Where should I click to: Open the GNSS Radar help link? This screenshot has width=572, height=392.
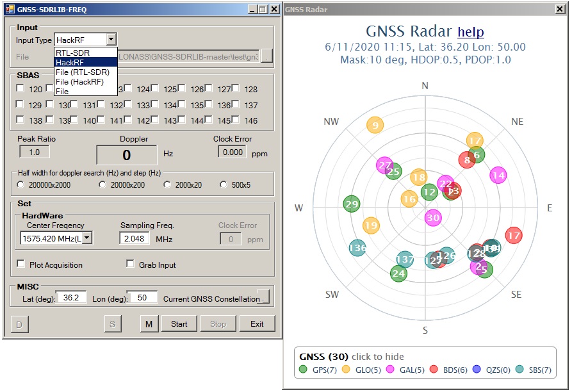point(471,32)
